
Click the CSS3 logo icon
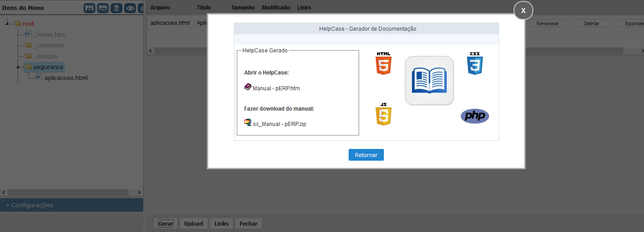click(x=475, y=63)
